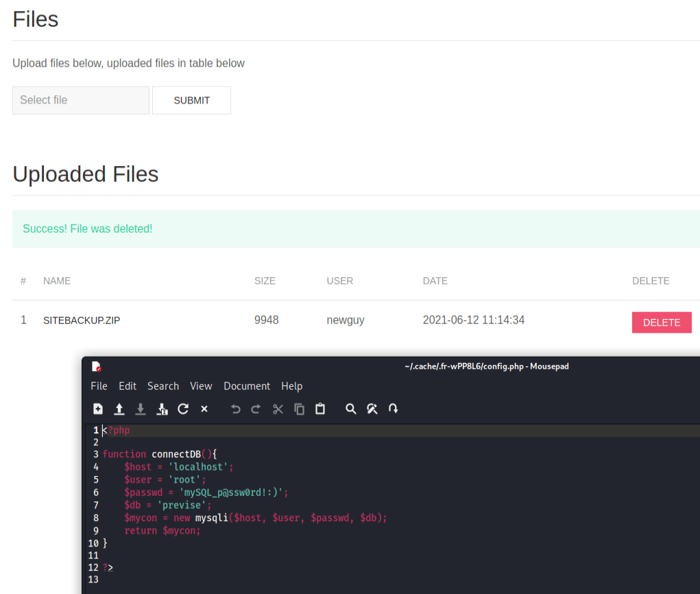Click the undo arrow icon
The height and width of the screenshot is (594, 700).
click(236, 409)
